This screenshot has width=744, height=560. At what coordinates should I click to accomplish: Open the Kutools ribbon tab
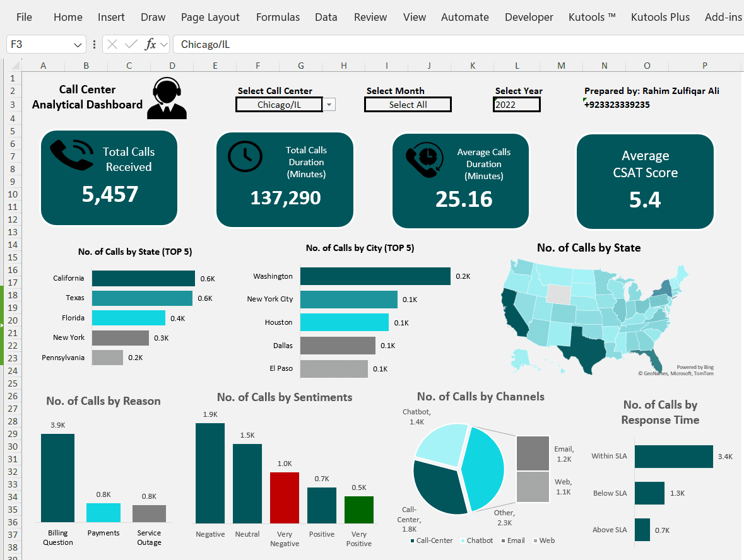(592, 17)
